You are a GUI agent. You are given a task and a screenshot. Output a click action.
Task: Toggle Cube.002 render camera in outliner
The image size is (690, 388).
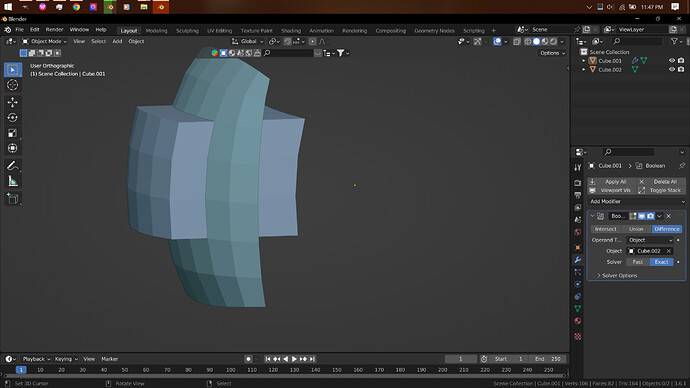coord(681,70)
